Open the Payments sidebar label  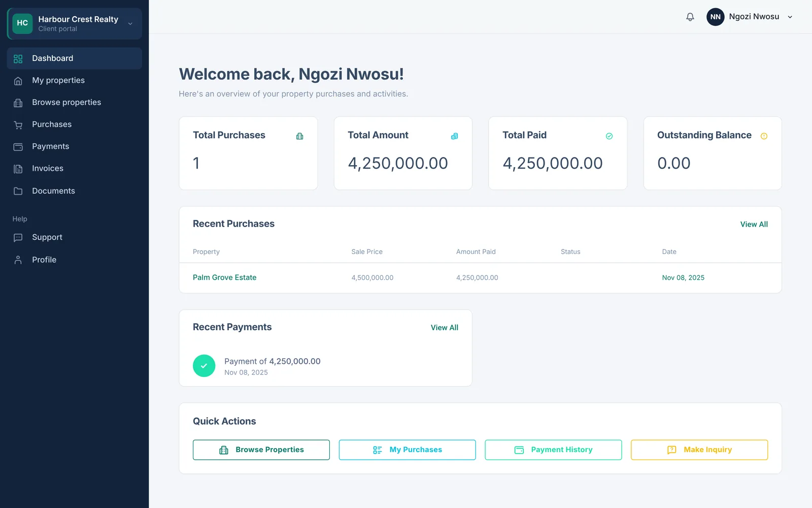(50, 146)
